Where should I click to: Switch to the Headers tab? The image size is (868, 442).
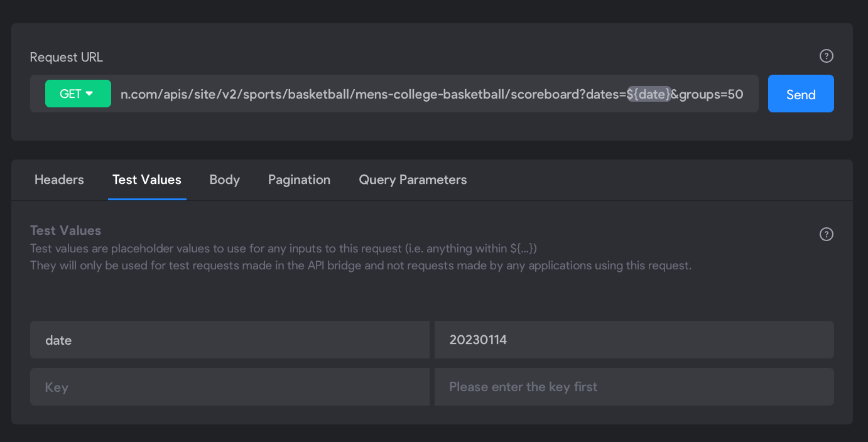[x=59, y=180]
